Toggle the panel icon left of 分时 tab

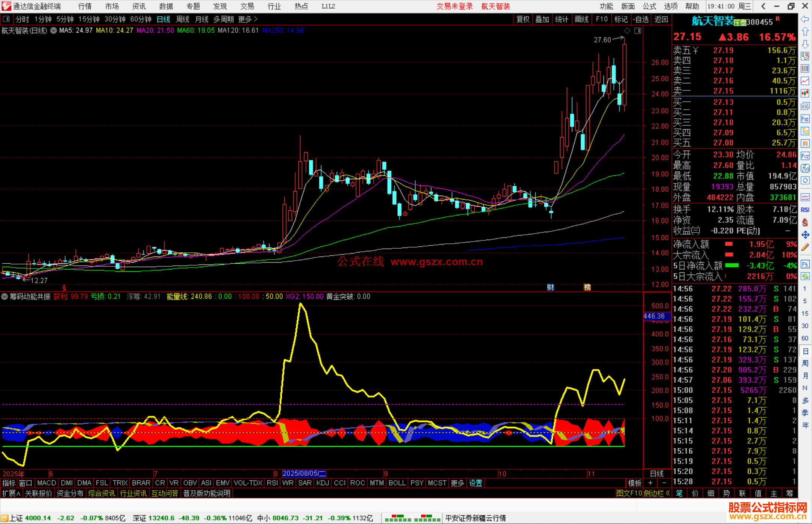coord(6,19)
